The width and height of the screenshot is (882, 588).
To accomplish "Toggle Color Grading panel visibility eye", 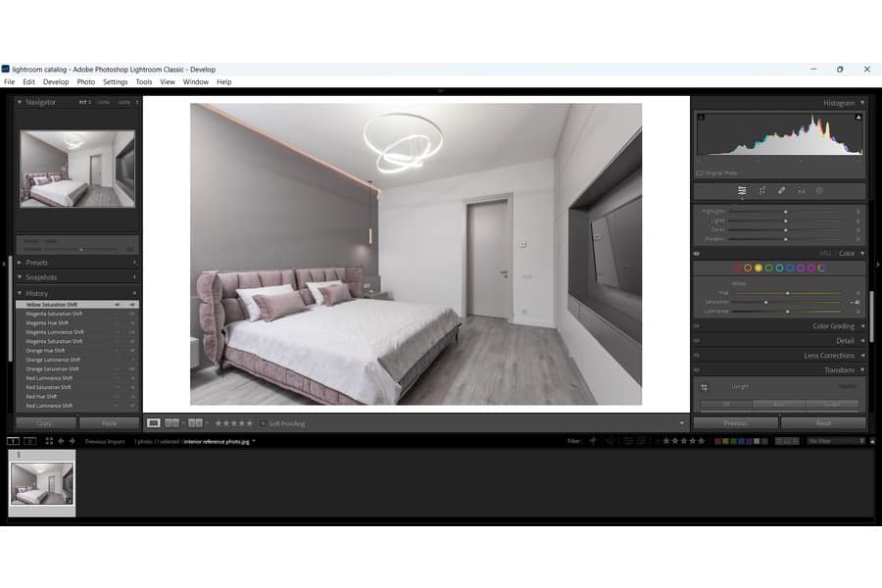I will pos(697,325).
